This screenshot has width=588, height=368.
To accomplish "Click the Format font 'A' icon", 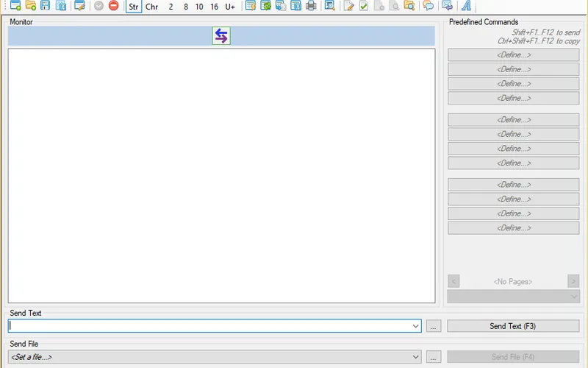I will tap(466, 7).
